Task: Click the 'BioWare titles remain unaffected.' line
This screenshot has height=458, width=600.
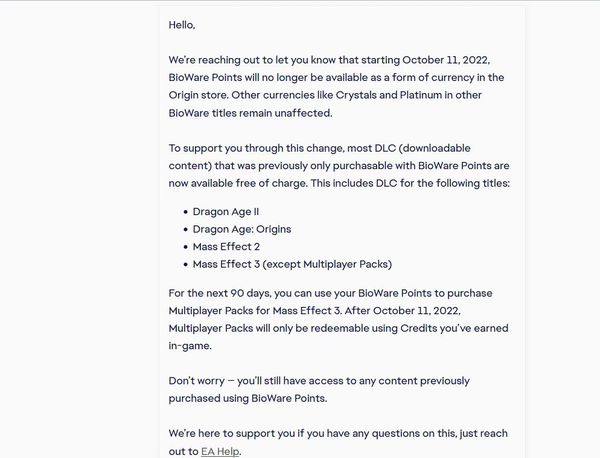Action: [250, 113]
